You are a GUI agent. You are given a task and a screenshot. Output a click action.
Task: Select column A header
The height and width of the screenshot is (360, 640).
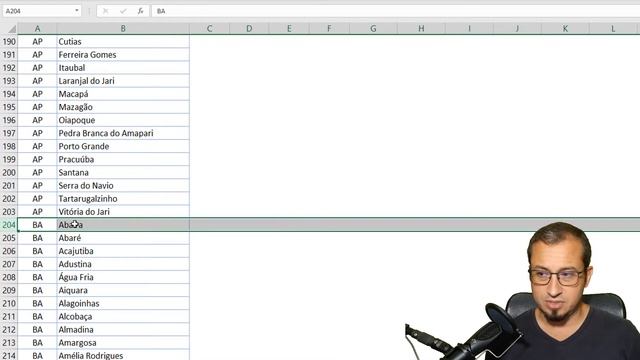[37, 29]
